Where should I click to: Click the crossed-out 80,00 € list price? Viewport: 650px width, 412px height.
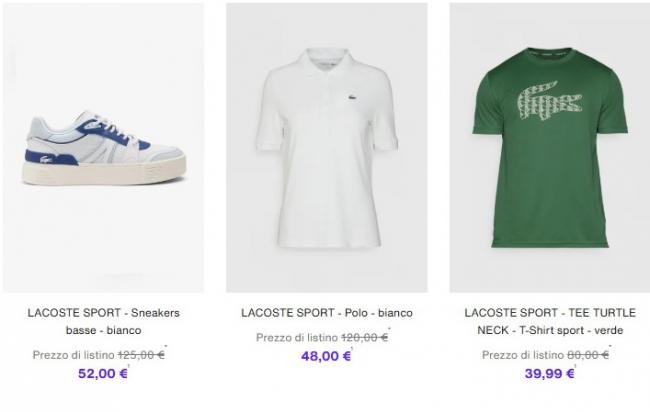(x=588, y=355)
